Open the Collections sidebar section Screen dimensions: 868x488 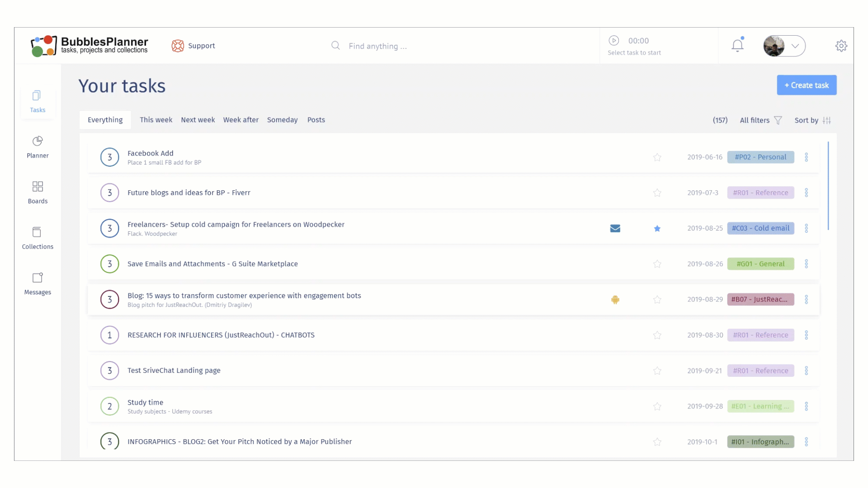(x=38, y=238)
